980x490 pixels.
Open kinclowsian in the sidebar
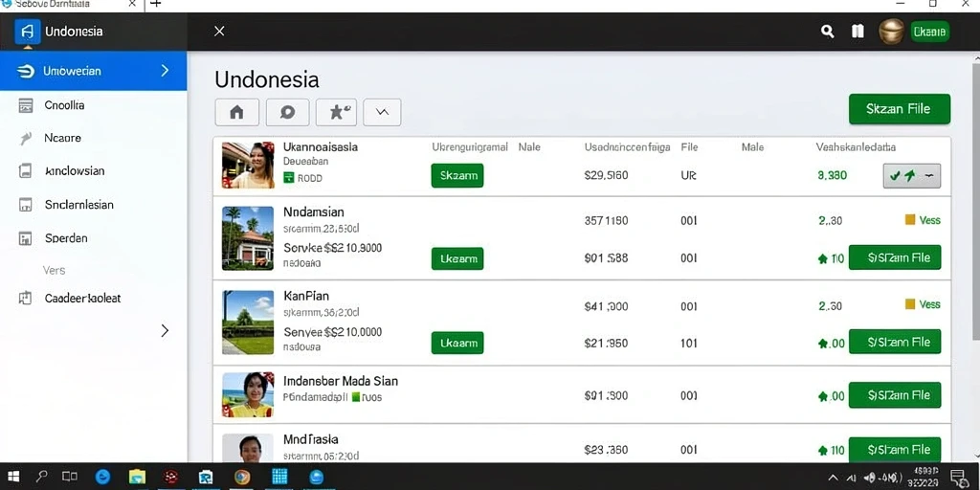75,170
